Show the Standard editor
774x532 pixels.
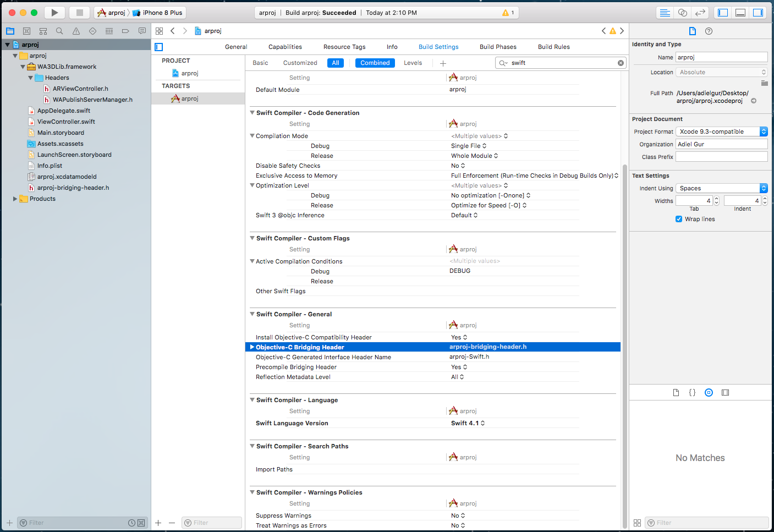(665, 13)
